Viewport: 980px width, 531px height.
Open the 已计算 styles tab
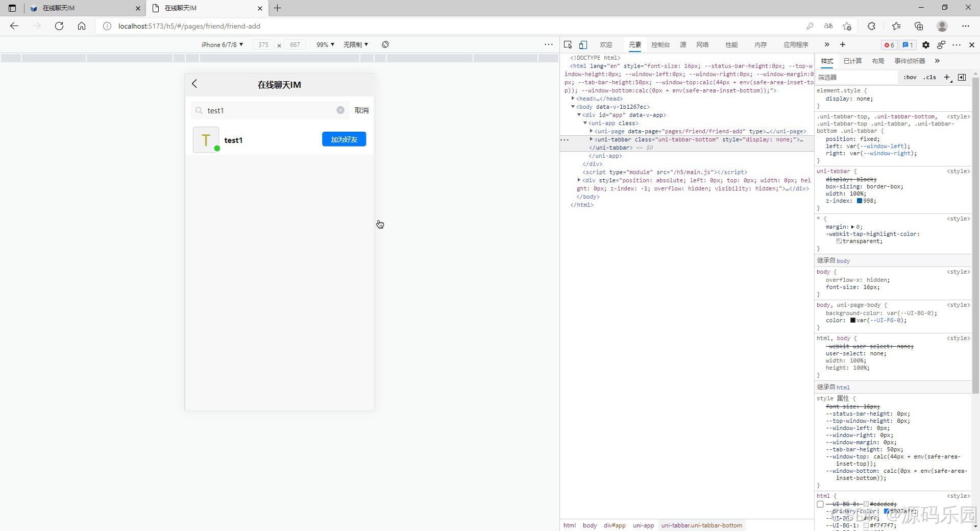[x=852, y=61]
